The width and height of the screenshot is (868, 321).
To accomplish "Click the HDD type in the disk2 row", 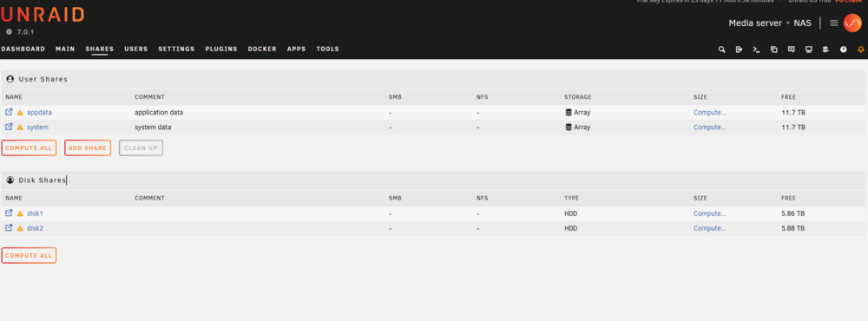I will pyautogui.click(x=571, y=228).
